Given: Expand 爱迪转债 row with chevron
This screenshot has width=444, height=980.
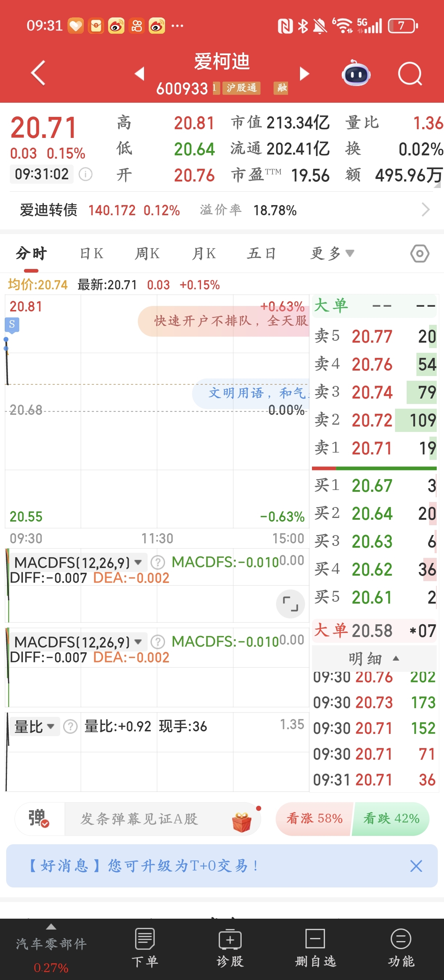Looking at the screenshot, I should [425, 210].
